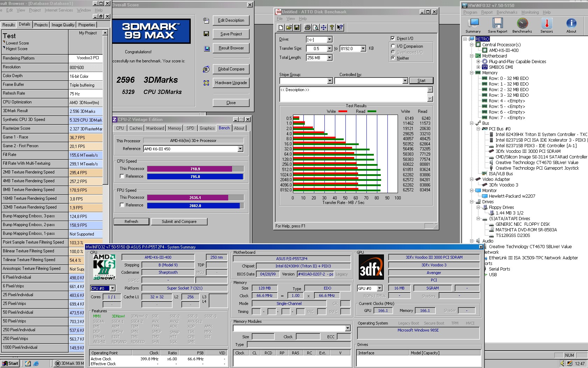Click the Print icon in ATTO toolbar
This screenshot has height=368, width=588.
coord(308,27)
